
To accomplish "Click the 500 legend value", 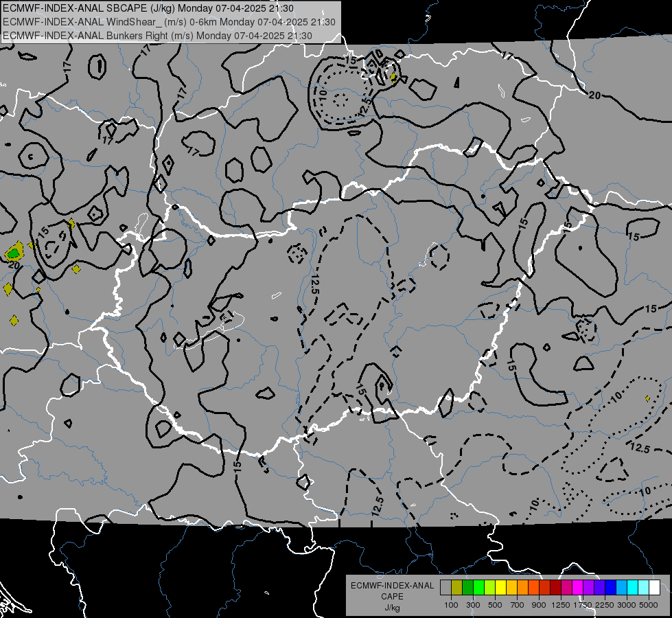I will pyautogui.click(x=495, y=605).
